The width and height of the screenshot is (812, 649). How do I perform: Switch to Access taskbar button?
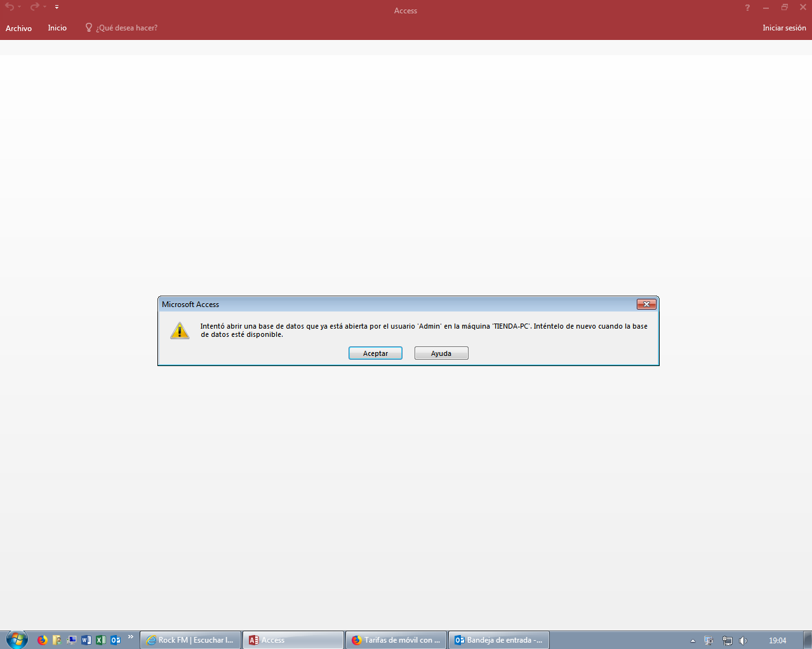click(293, 640)
